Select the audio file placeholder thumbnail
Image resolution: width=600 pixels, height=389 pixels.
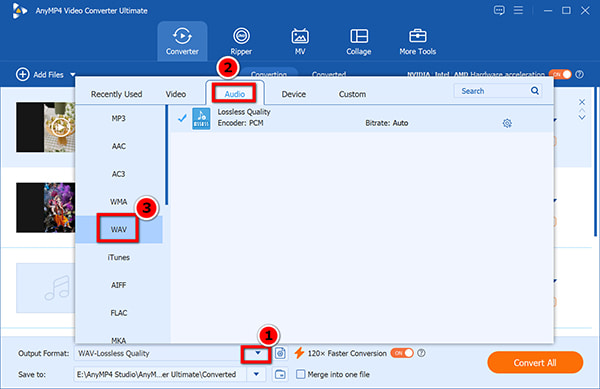click(46, 288)
